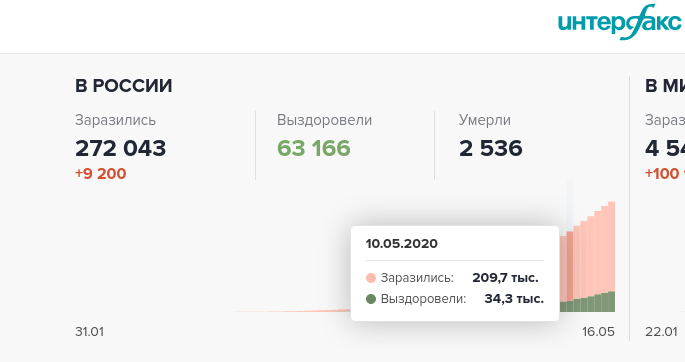Click the 2 536 deaths figure
This screenshot has width=685, height=362.
tap(491, 148)
